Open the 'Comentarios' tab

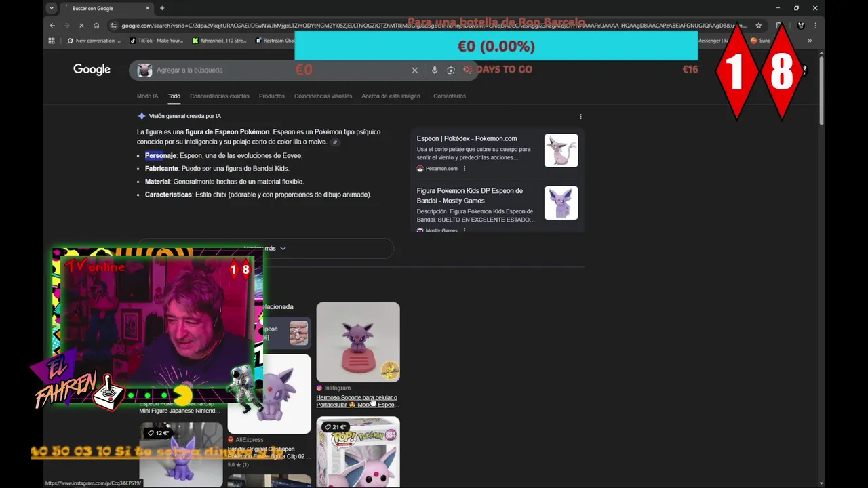point(450,96)
